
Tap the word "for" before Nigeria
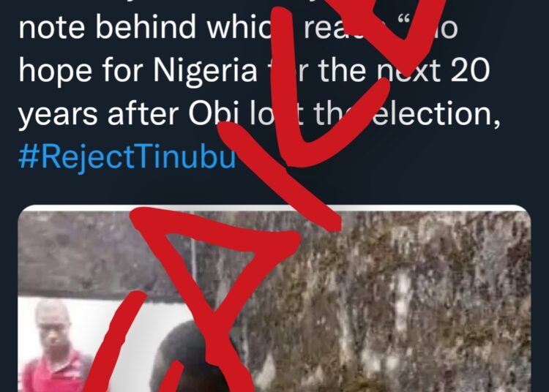(122, 70)
